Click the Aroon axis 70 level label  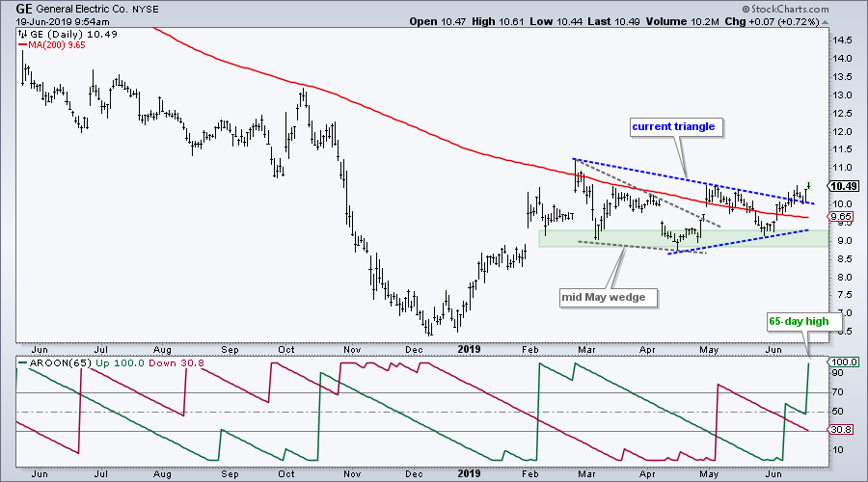point(837,392)
